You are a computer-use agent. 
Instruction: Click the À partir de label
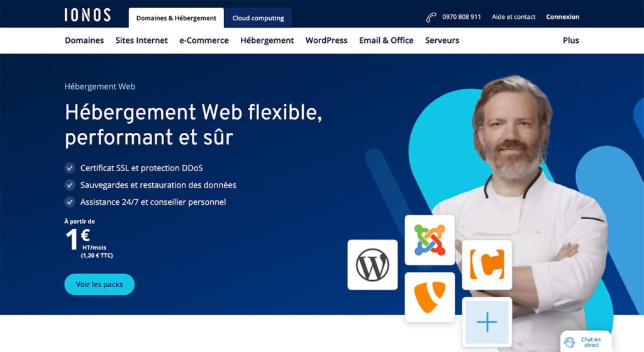[80, 221]
